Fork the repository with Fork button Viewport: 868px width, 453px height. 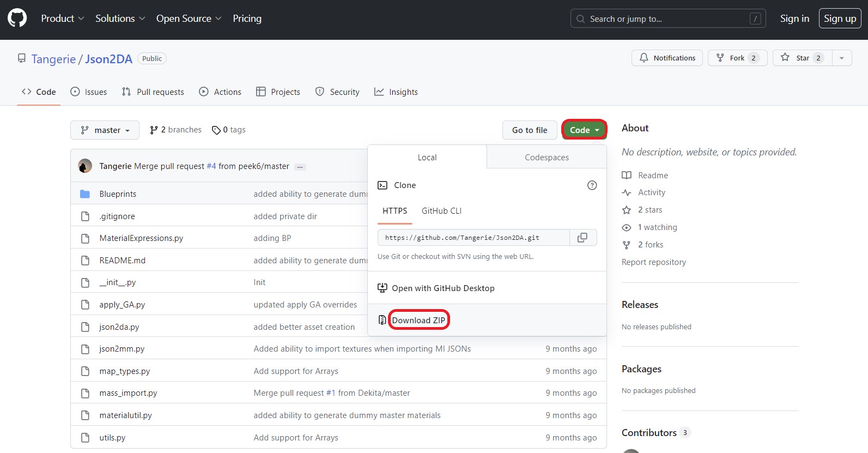pos(737,58)
